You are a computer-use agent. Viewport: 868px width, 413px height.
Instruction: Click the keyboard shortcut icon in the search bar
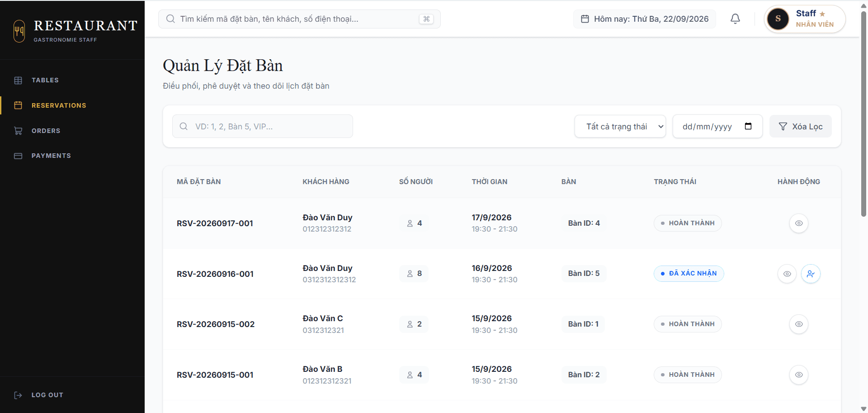[x=426, y=19]
